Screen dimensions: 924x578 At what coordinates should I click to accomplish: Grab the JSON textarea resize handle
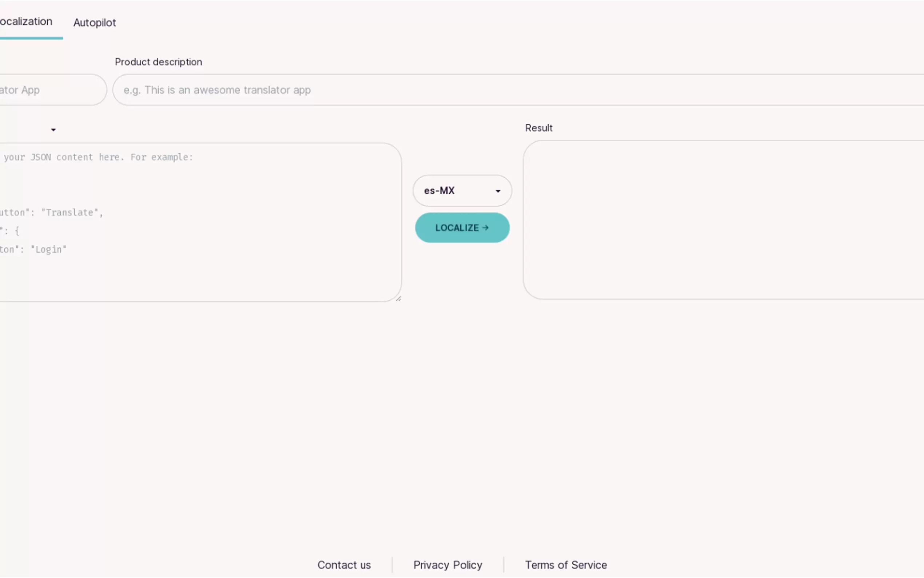(398, 298)
